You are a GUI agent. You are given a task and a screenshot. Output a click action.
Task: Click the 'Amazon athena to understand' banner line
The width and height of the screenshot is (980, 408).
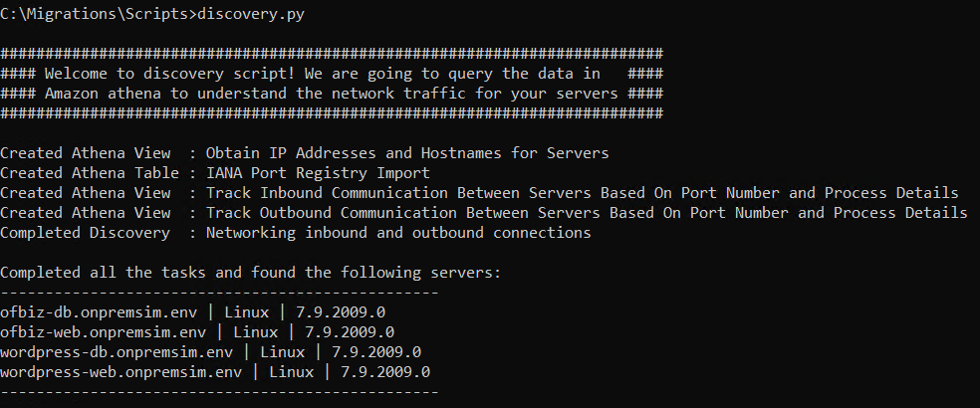[x=332, y=94]
